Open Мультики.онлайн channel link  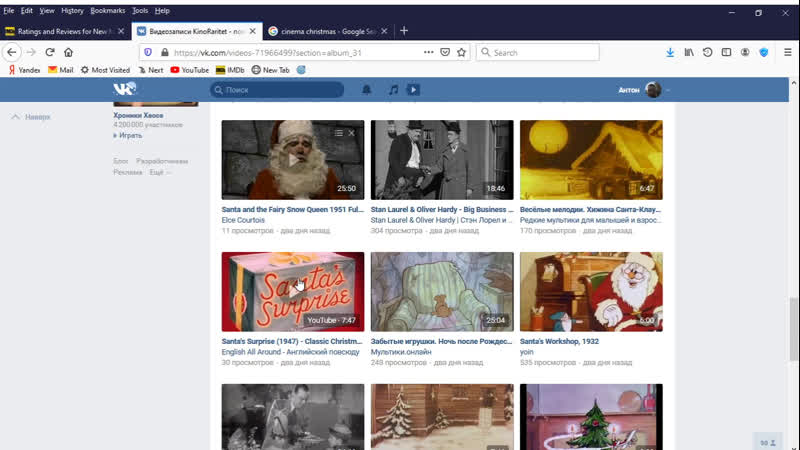401,352
